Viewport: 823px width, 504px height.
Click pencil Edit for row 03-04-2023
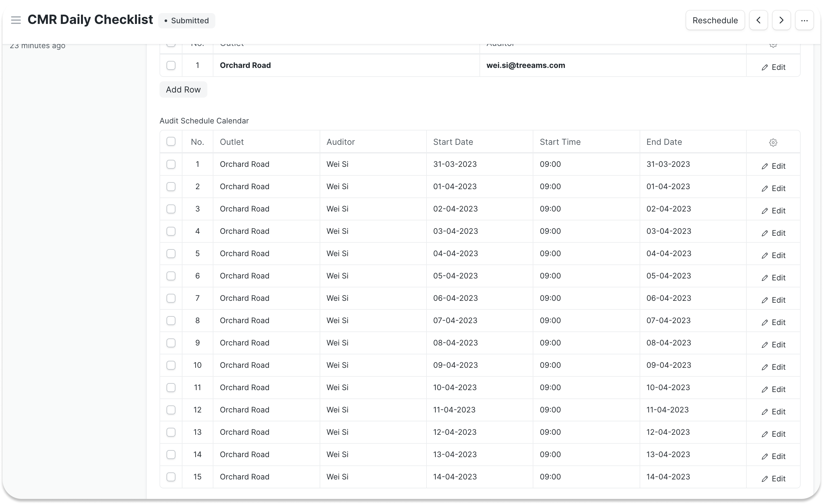(773, 233)
